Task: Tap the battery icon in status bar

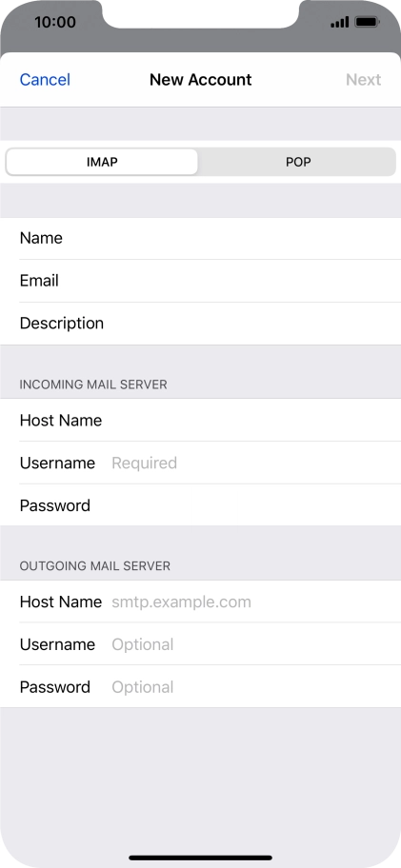Action: pos(367,22)
